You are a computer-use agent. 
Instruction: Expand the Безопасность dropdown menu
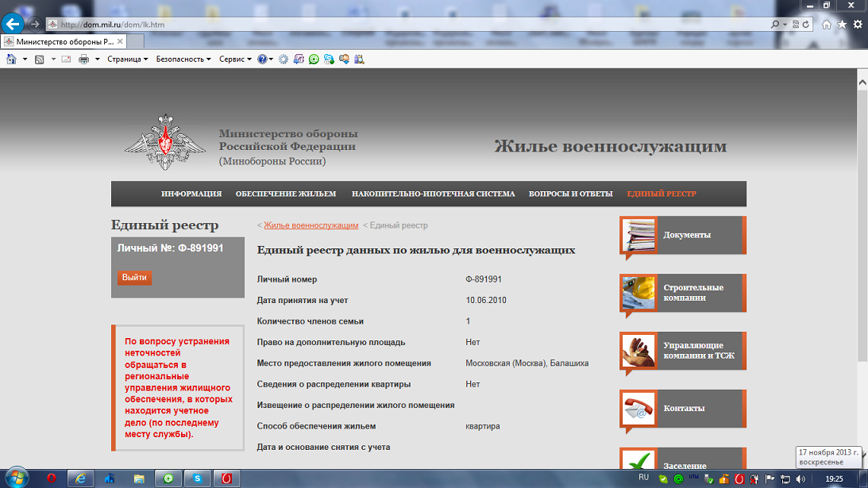coord(183,59)
